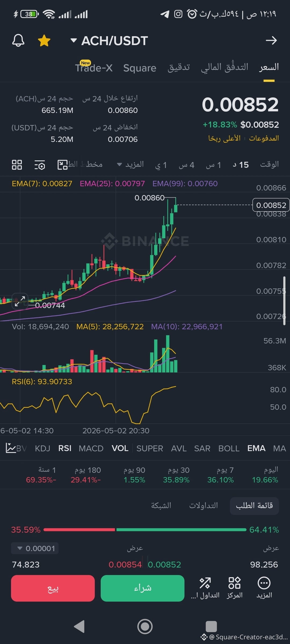
Task: Toggle the EMA indicator
Action: coord(256,448)
